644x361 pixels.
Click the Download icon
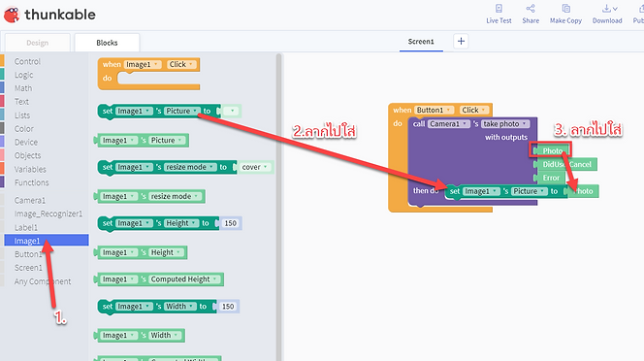606,9
